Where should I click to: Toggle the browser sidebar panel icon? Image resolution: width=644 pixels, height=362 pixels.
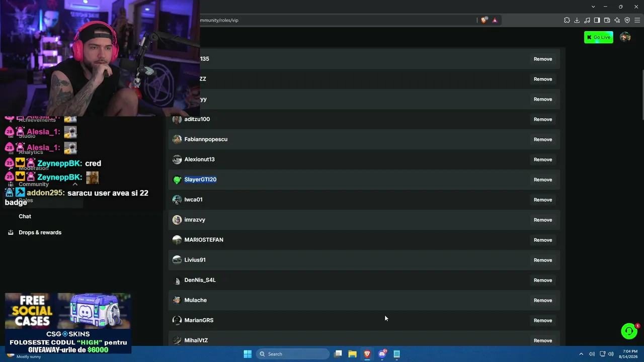point(597,20)
